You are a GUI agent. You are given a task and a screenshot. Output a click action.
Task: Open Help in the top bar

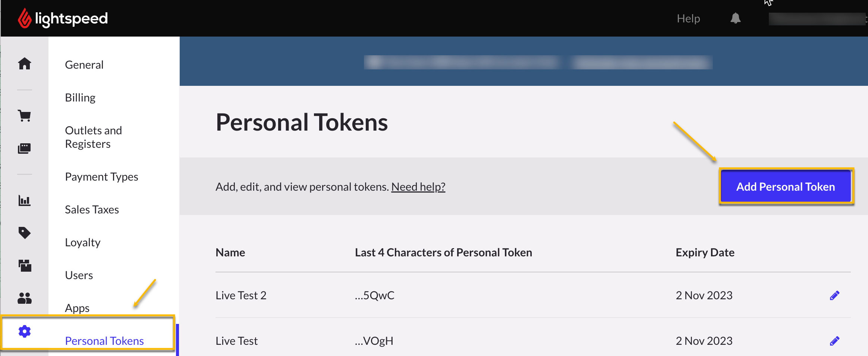point(688,18)
